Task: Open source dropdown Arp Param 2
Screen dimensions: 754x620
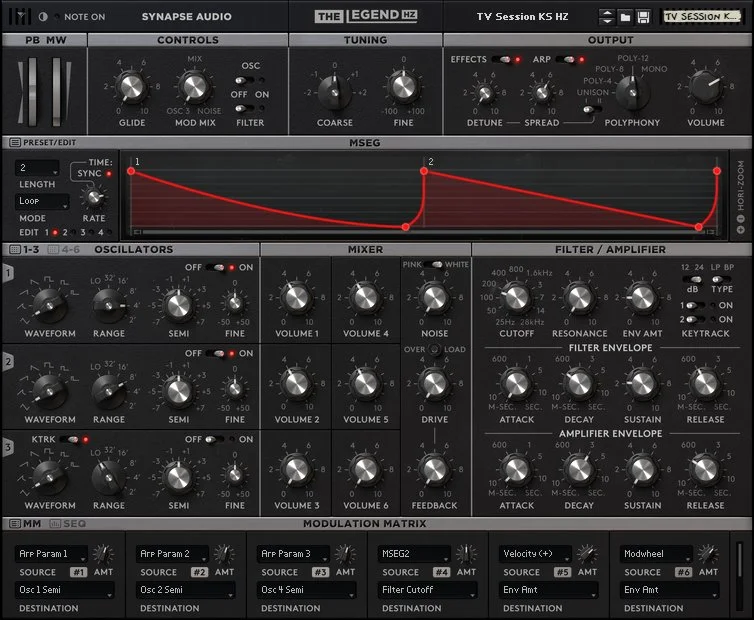Action: click(172, 554)
